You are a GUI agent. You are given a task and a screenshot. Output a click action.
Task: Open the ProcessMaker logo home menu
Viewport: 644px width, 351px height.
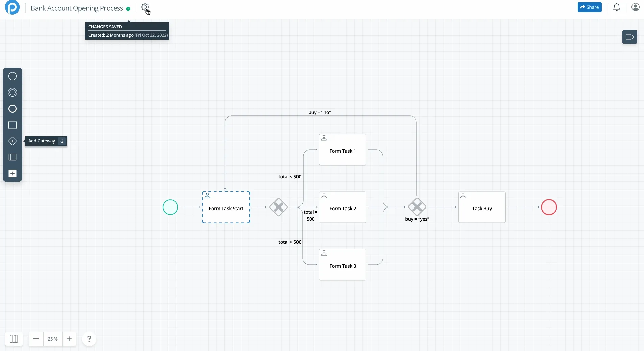click(x=12, y=7)
